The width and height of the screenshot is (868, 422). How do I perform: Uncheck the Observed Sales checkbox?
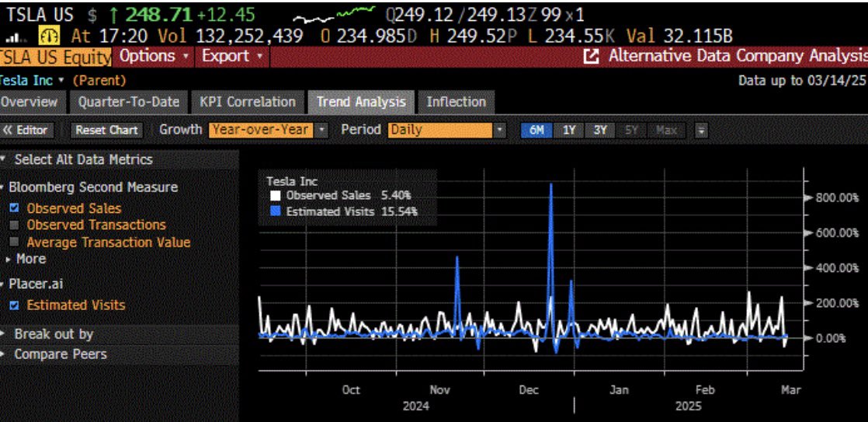(x=15, y=209)
